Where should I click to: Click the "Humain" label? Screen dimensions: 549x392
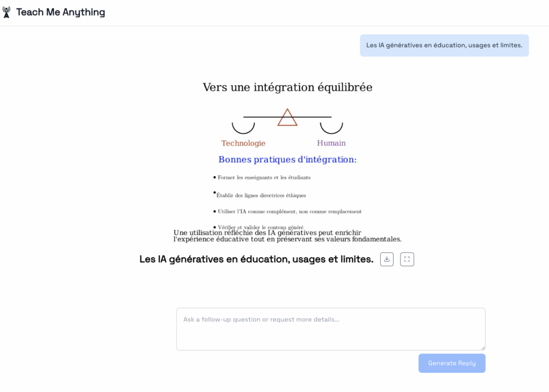[x=331, y=143]
